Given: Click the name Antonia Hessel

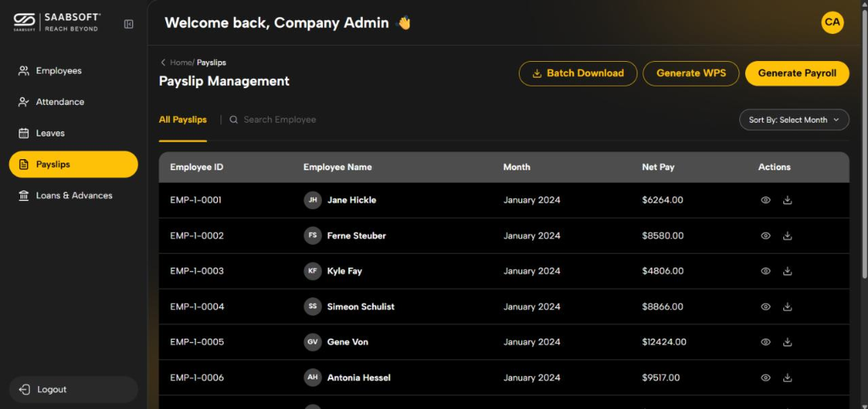Looking at the screenshot, I should point(359,378).
